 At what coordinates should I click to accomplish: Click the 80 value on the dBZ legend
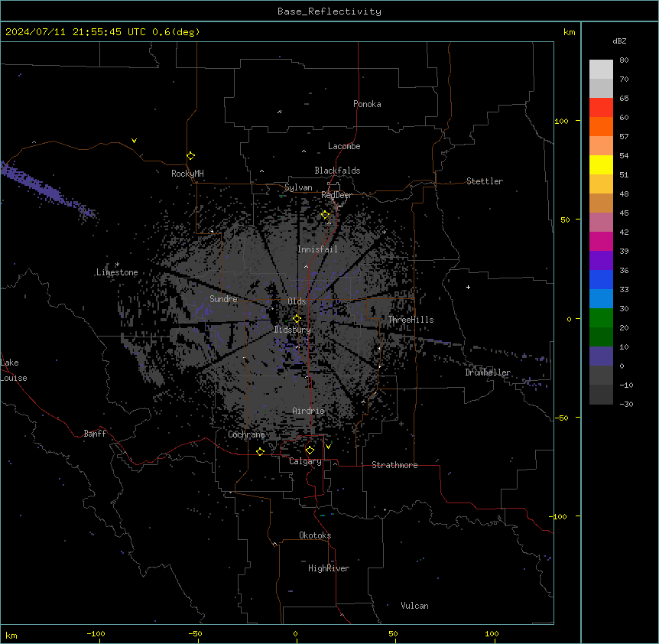624,60
